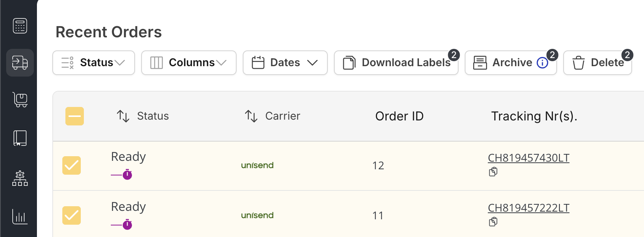Click the Archive info icon
The width and height of the screenshot is (644, 237).
click(542, 63)
